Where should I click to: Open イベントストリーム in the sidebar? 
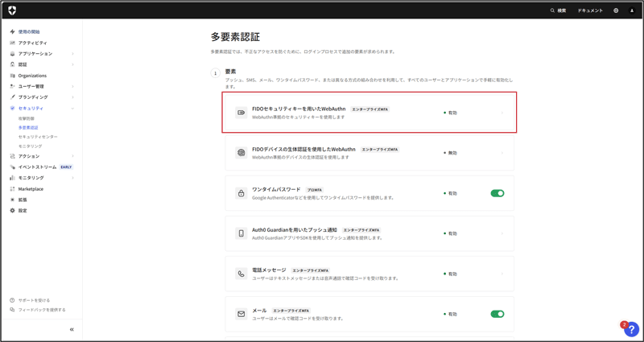[37, 167]
